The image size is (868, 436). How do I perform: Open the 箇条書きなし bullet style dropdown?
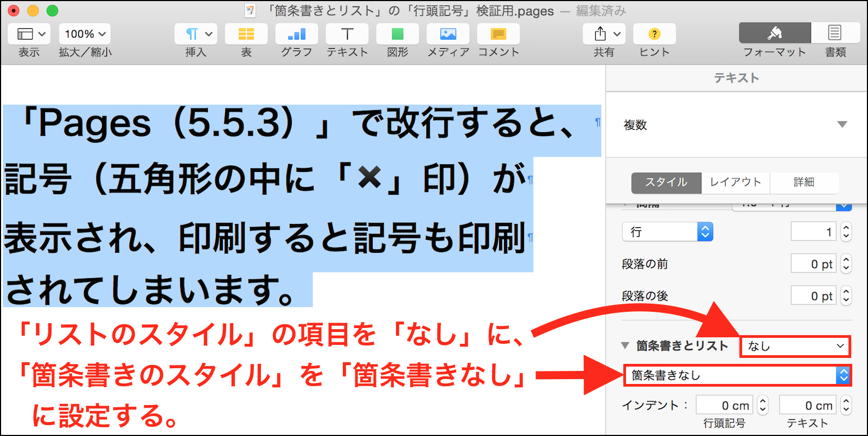[738, 375]
